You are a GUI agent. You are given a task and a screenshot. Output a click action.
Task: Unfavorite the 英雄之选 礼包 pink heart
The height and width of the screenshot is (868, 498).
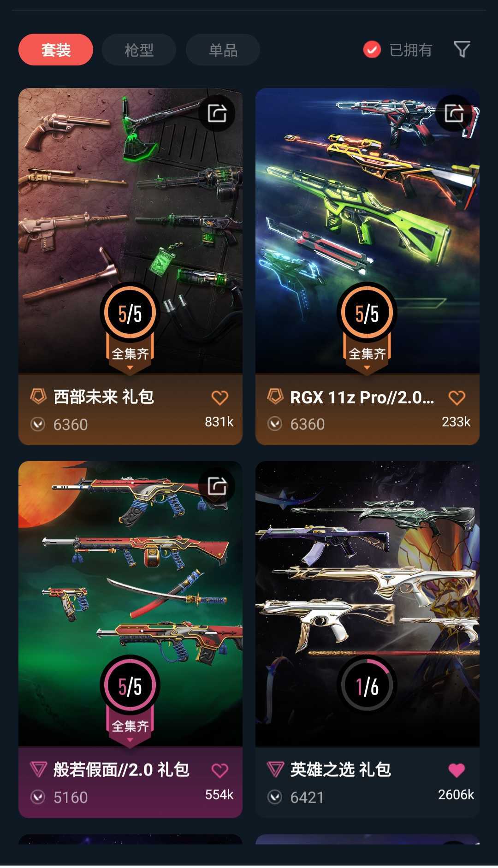point(456,770)
